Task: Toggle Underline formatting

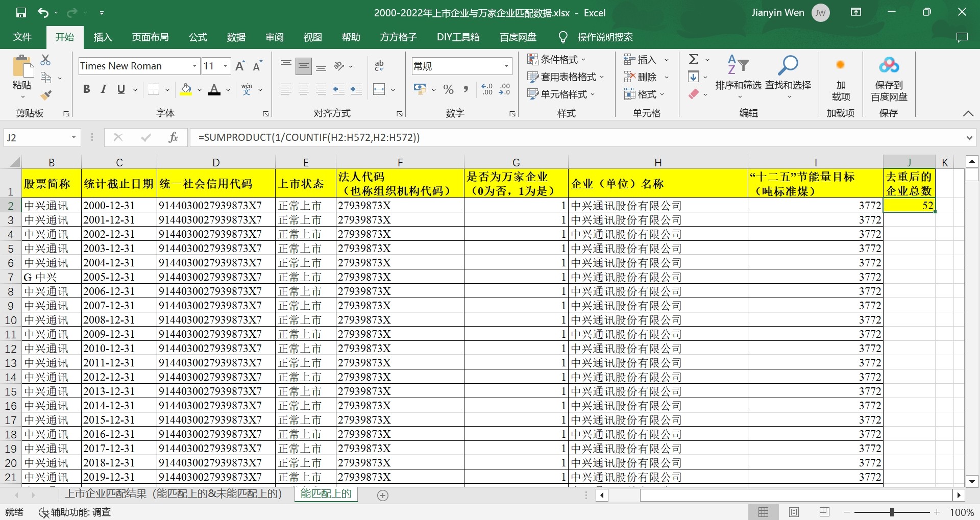Action: (121, 90)
